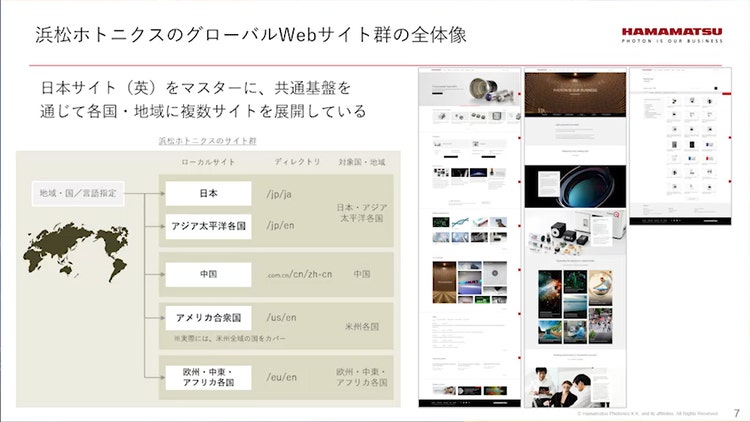Click the /eu/en directory text
The width and height of the screenshot is (750, 422).
[281, 377]
